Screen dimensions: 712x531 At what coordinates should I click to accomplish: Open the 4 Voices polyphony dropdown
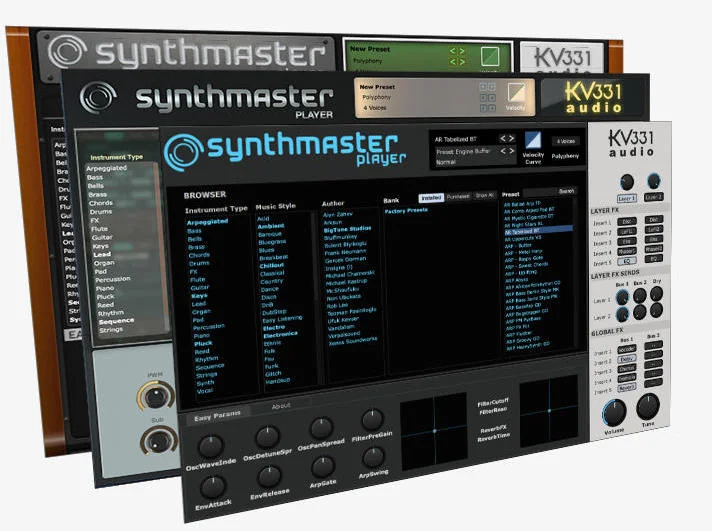tap(565, 142)
